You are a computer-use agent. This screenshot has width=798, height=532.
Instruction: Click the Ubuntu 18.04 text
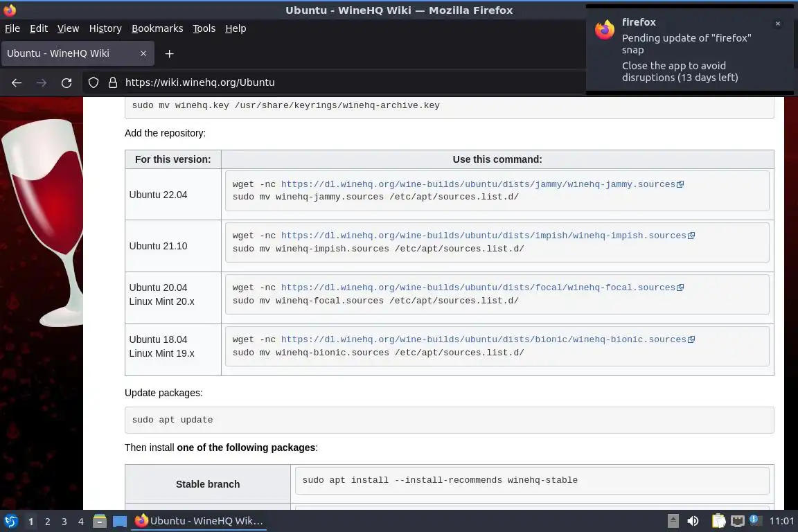coord(158,339)
